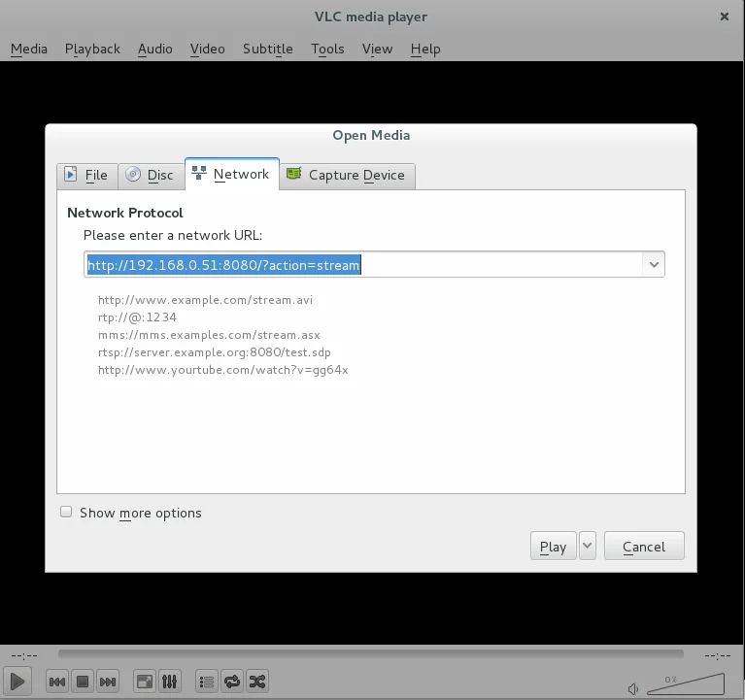Open the Playback menu
The height and width of the screenshot is (700, 745).
92,49
